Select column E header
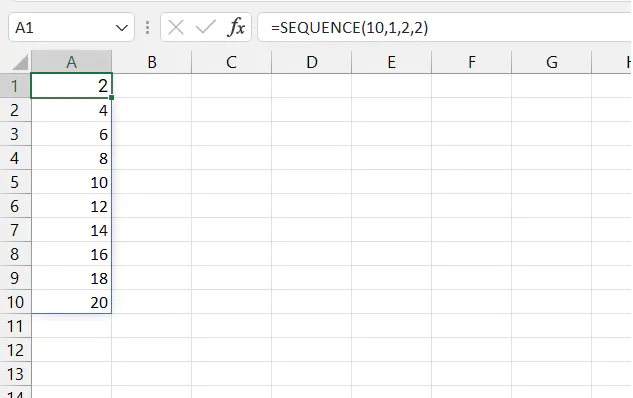This screenshot has width=633, height=398. pos(392,62)
